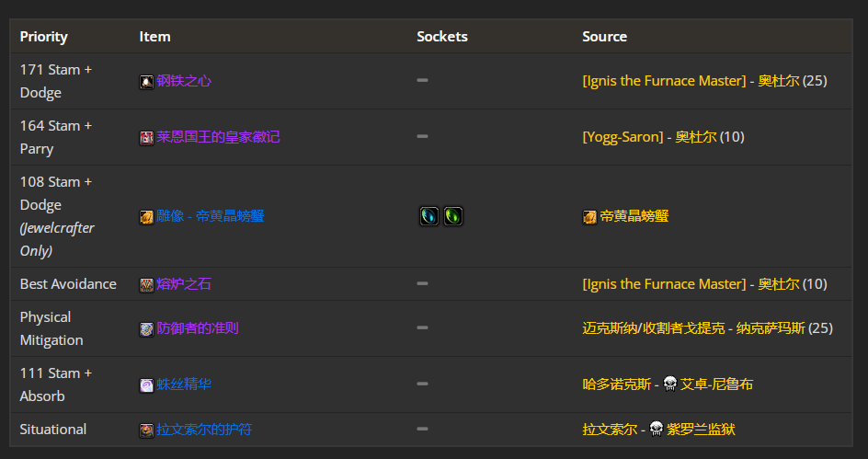868x459 pixels.
Task: Open the 熔炉之石 item link
Action: click(x=184, y=284)
